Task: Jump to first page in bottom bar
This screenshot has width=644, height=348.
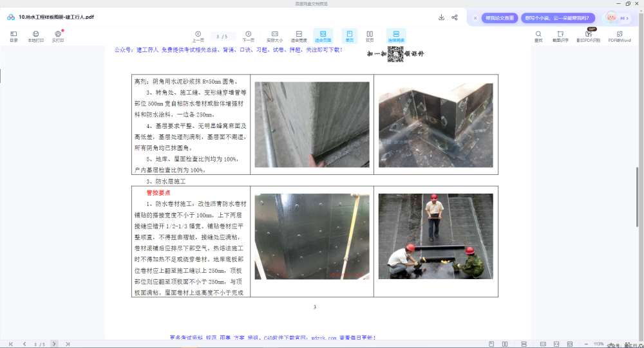Action: point(11,344)
